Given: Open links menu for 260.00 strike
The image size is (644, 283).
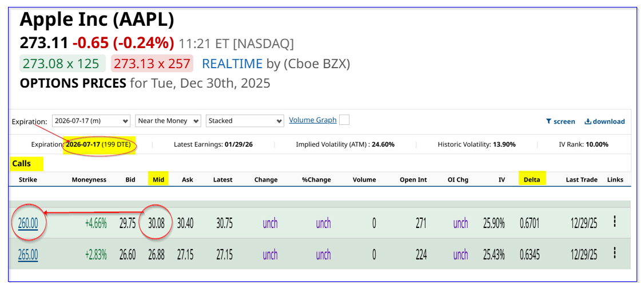Looking at the screenshot, I should (614, 222).
